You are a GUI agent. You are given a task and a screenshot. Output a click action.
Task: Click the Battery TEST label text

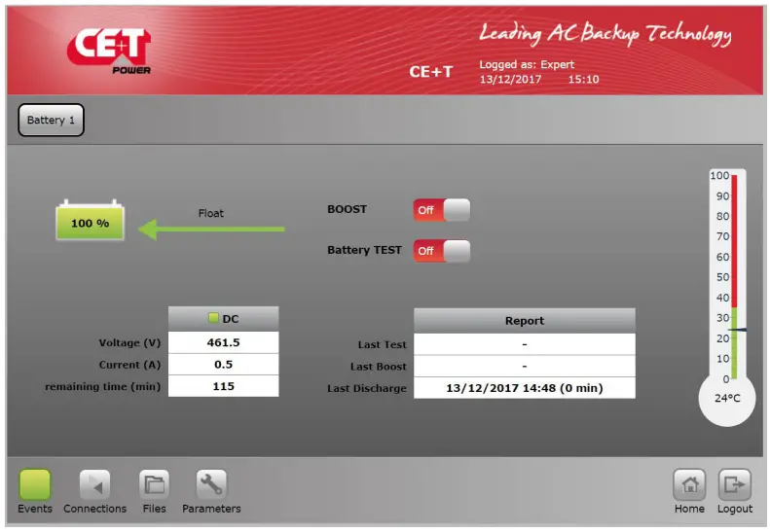(x=364, y=250)
